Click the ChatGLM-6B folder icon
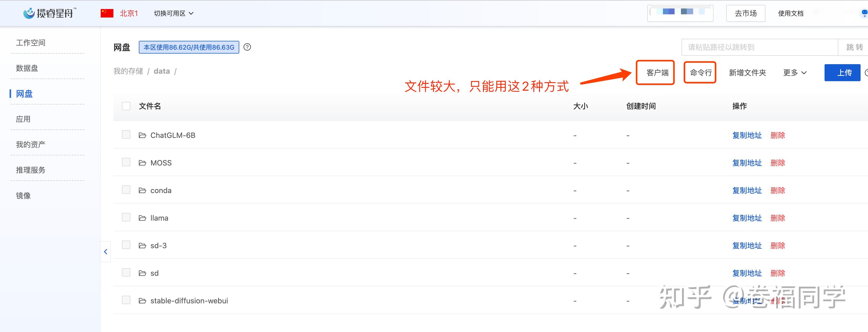The width and height of the screenshot is (868, 332). 143,135
